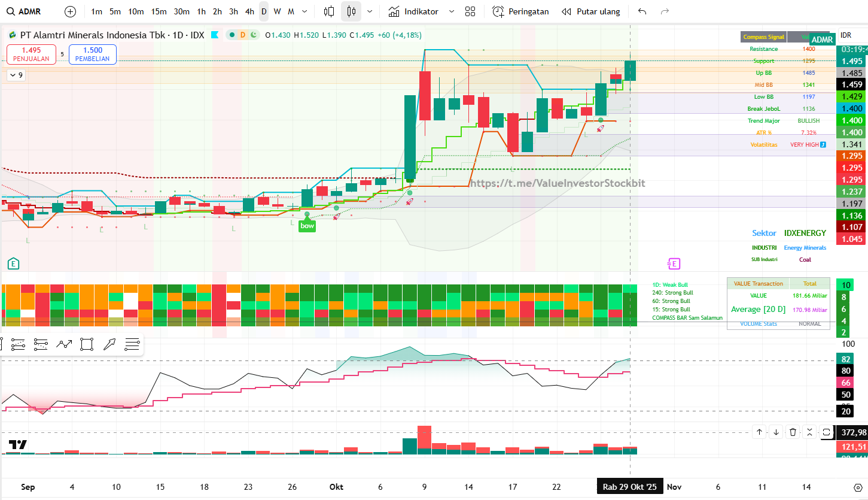Maximize the volume pane

click(826, 432)
